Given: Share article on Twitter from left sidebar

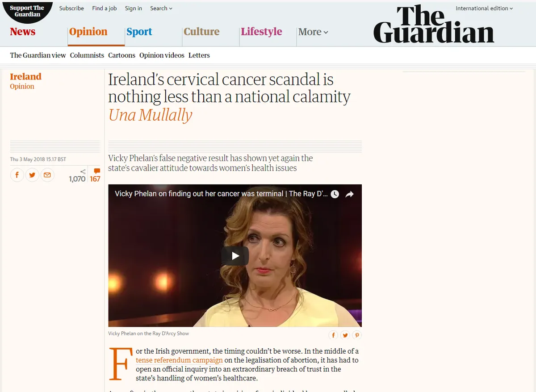Looking at the screenshot, I should [32, 175].
